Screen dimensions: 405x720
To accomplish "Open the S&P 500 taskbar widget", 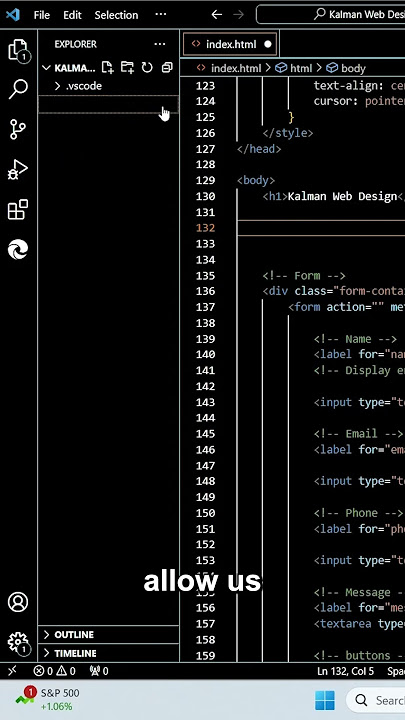I will coord(47,699).
